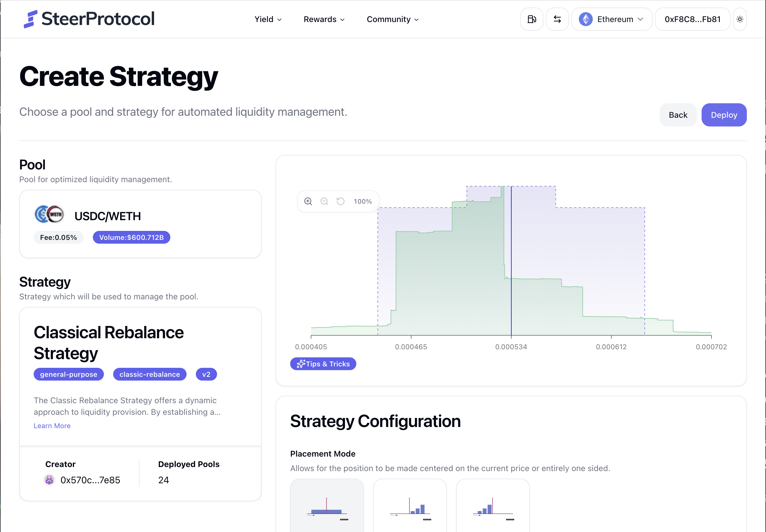
Task: Select the USDC/WETH pool card title
Action: click(108, 216)
